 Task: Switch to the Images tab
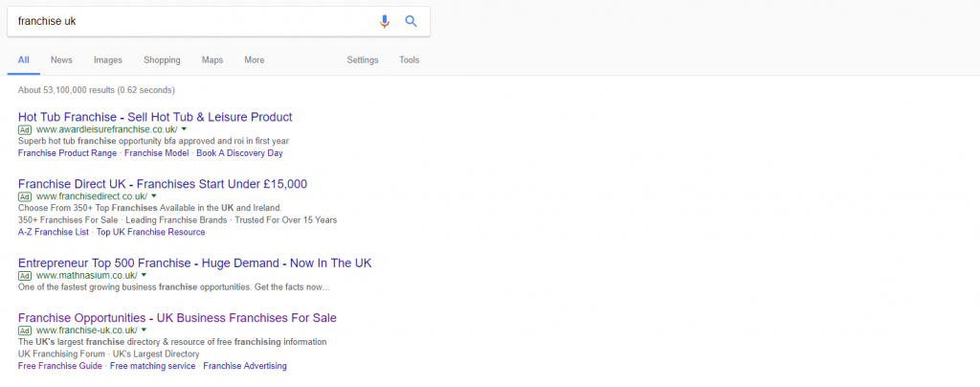pyautogui.click(x=107, y=60)
